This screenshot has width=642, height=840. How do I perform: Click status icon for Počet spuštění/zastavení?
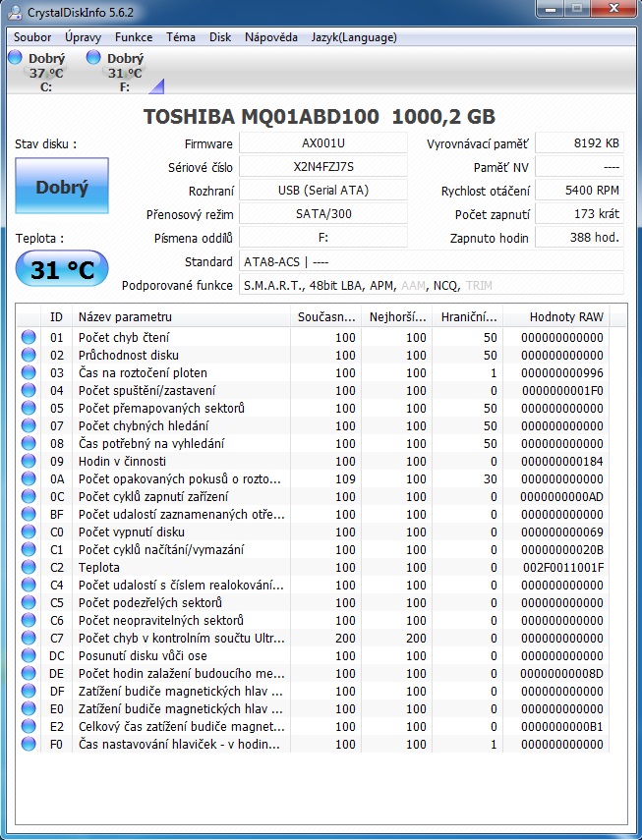coord(29,390)
